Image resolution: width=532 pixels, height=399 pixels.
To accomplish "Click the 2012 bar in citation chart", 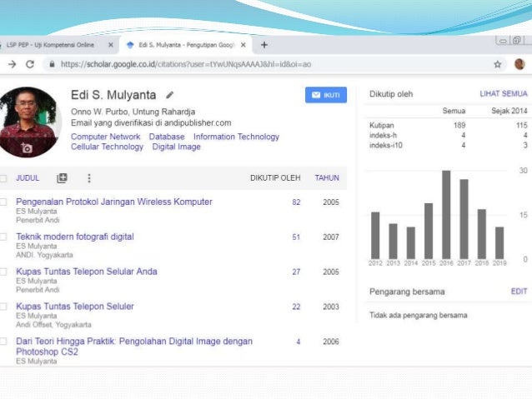I will (x=375, y=236).
